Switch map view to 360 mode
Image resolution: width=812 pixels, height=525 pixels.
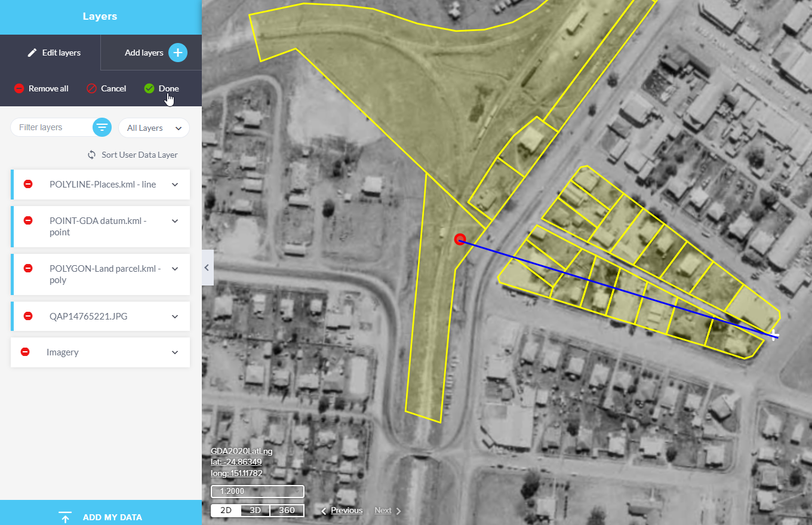point(287,511)
